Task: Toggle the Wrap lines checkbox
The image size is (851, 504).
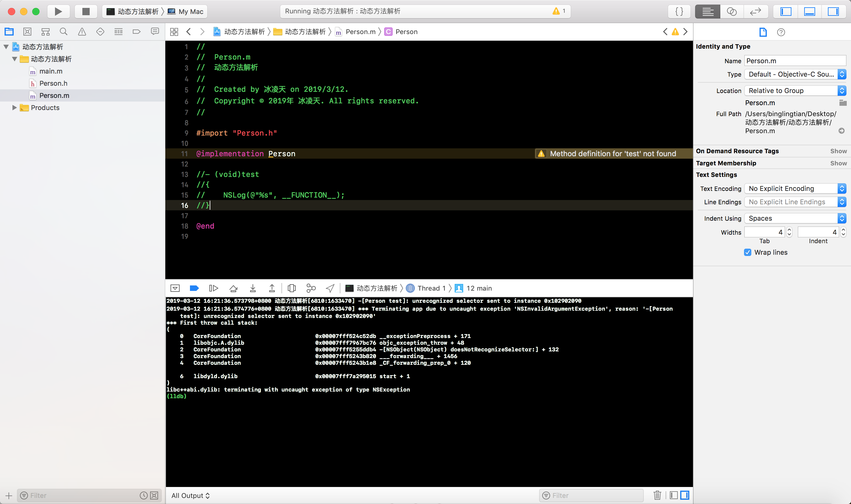Action: click(x=747, y=252)
